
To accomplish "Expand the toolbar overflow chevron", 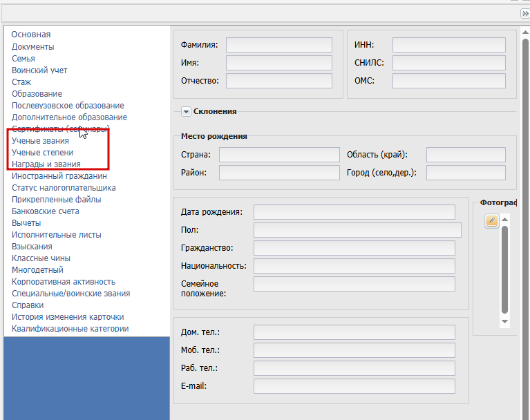I will click(x=525, y=14).
